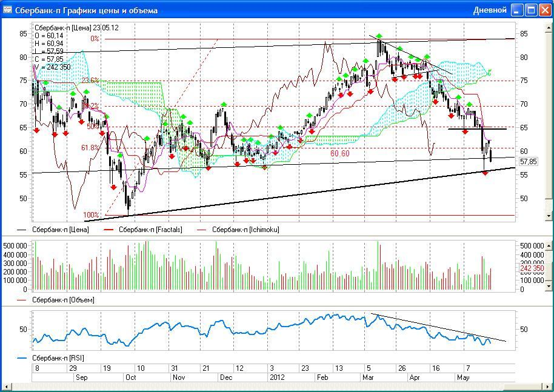This screenshot has height=392, width=554.
Task: Click the down arrow of price chart scrollbar
Action: [x=549, y=215]
